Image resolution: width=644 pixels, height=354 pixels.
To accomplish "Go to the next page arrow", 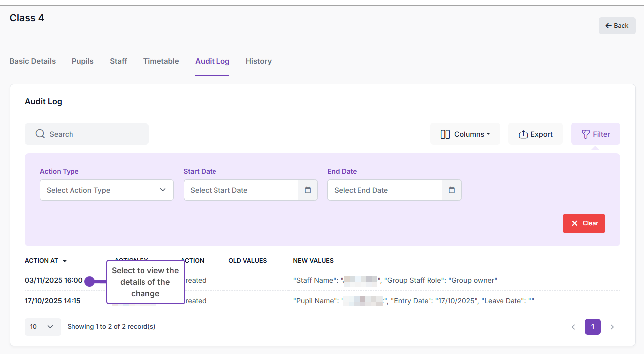I will coord(612,327).
